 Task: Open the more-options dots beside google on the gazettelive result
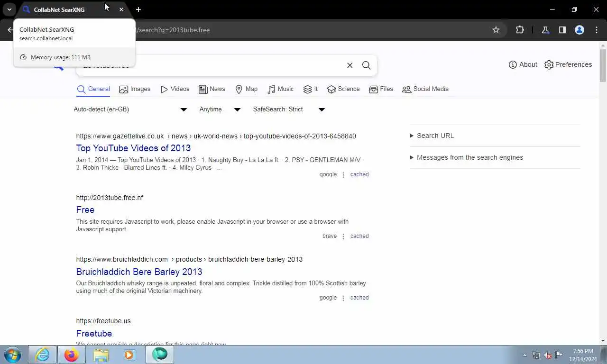tap(343, 175)
